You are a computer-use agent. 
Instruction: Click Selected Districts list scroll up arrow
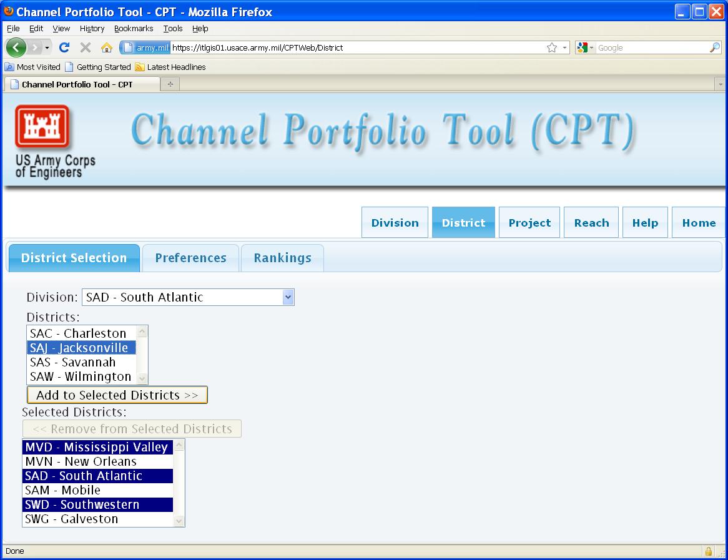point(179,445)
